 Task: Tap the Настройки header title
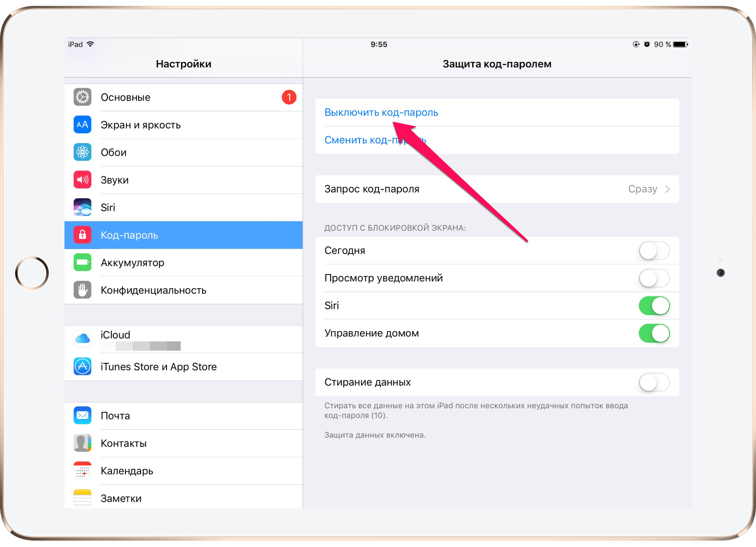(184, 64)
